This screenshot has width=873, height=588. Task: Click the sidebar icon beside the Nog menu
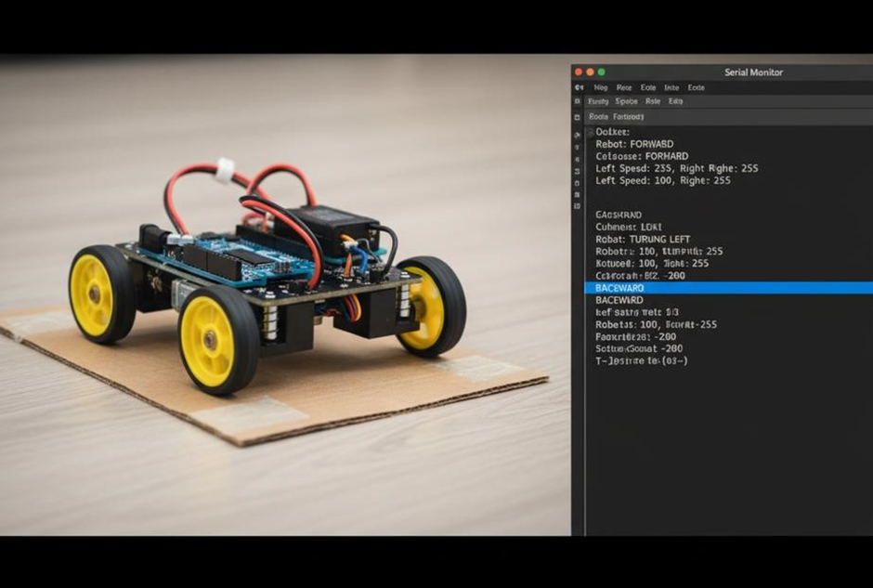click(x=578, y=87)
